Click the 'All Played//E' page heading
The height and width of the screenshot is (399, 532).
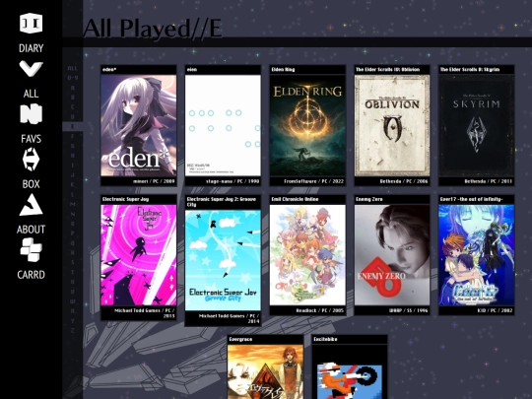153,29
